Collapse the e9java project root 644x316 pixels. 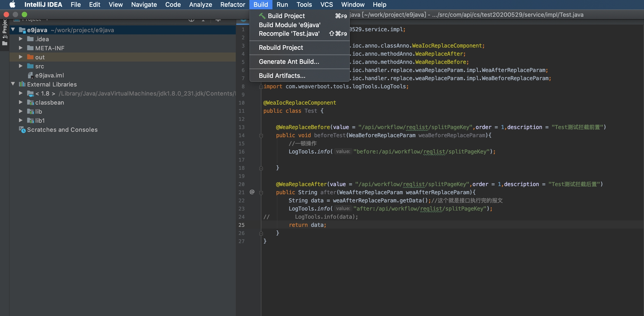click(x=13, y=29)
